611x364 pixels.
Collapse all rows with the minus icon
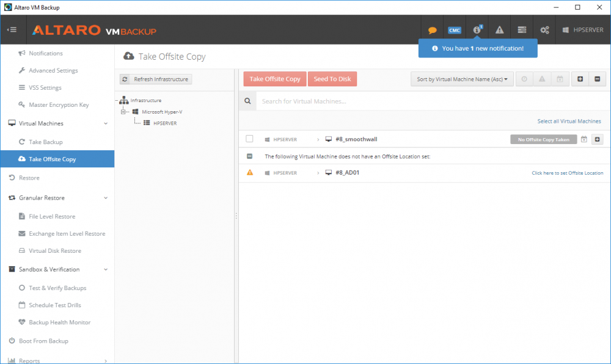click(x=597, y=79)
